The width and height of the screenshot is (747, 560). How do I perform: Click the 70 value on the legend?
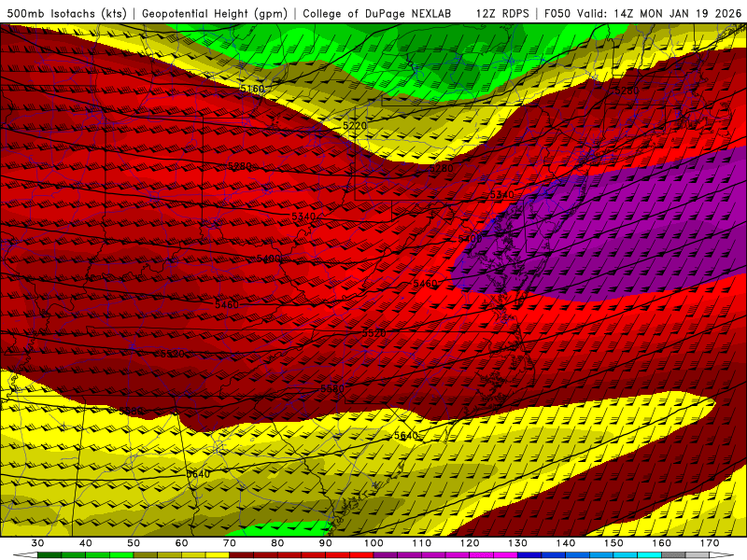tap(230, 543)
